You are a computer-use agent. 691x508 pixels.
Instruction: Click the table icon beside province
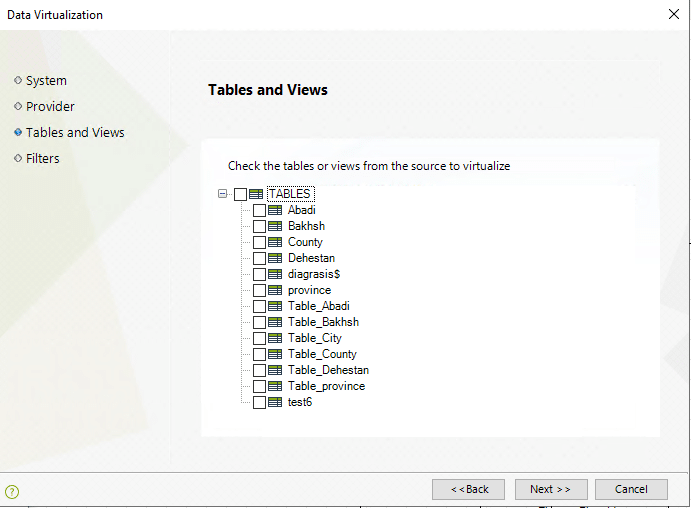click(275, 290)
